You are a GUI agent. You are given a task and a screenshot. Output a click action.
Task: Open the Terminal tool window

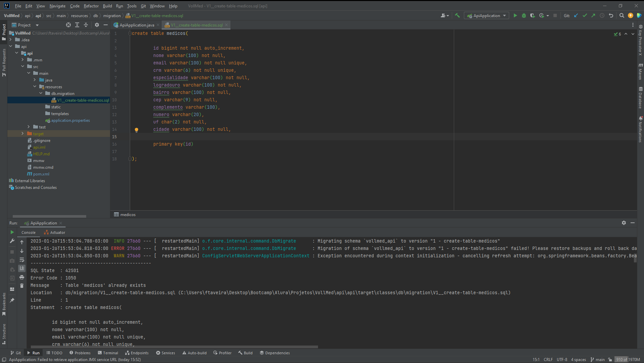click(x=108, y=353)
